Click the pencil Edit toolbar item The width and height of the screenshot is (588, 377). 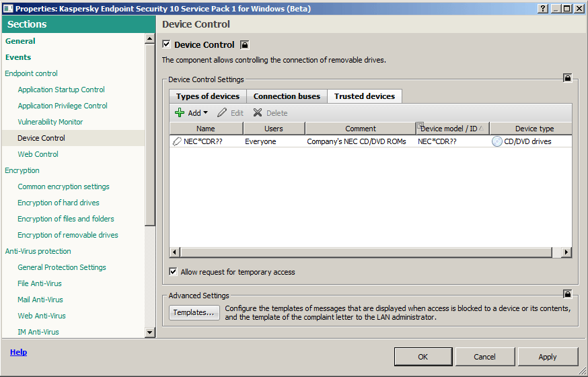tap(230, 113)
